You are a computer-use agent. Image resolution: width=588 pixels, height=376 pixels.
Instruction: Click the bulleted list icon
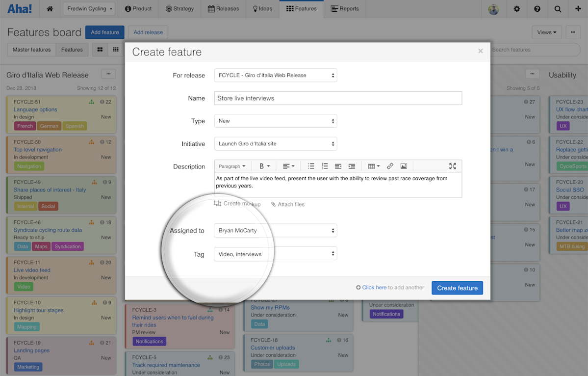311,166
